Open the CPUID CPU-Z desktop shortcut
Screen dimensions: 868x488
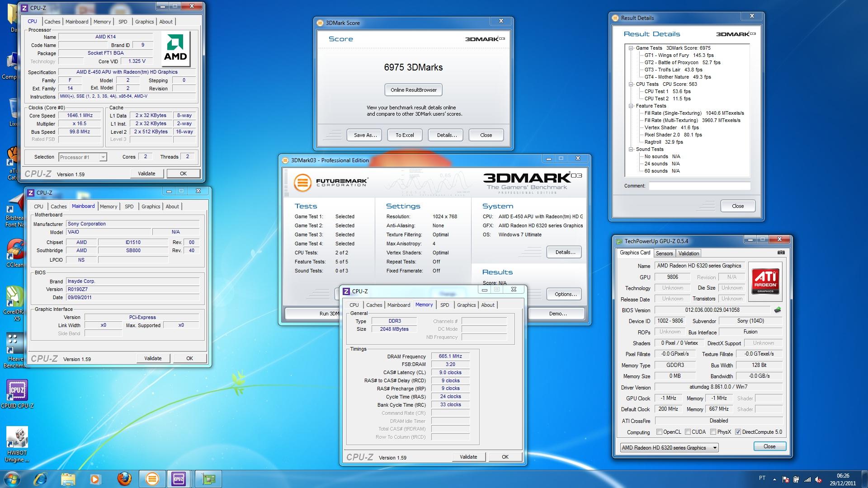(17, 394)
